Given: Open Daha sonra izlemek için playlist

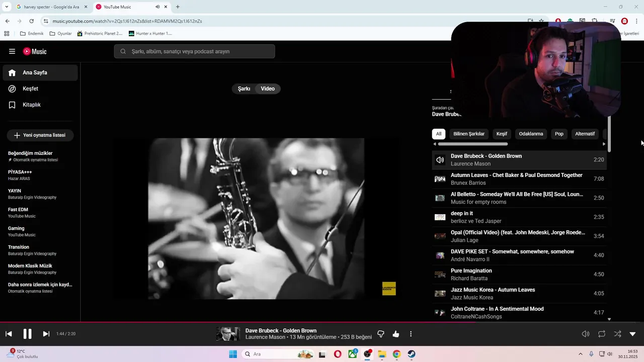Looking at the screenshot, I should (40, 288).
